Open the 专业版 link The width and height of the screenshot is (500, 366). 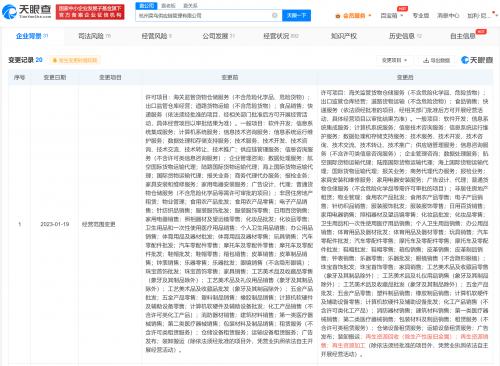click(x=421, y=16)
